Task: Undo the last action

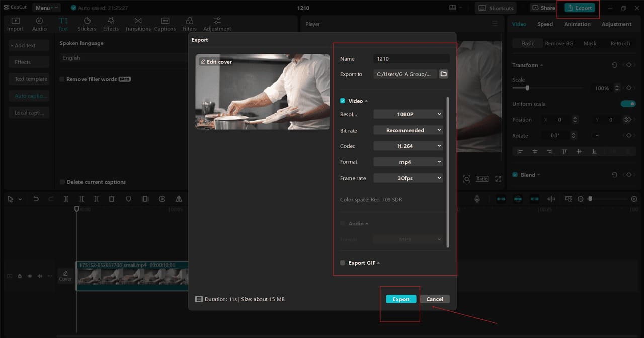Action: [x=36, y=199]
